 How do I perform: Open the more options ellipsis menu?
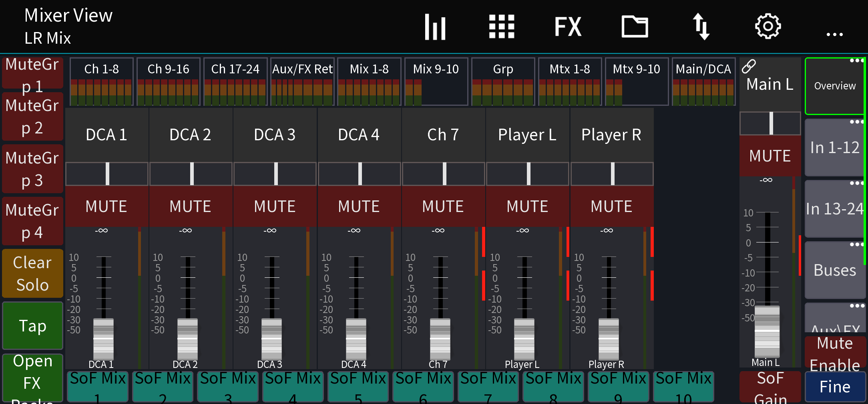pos(834,34)
